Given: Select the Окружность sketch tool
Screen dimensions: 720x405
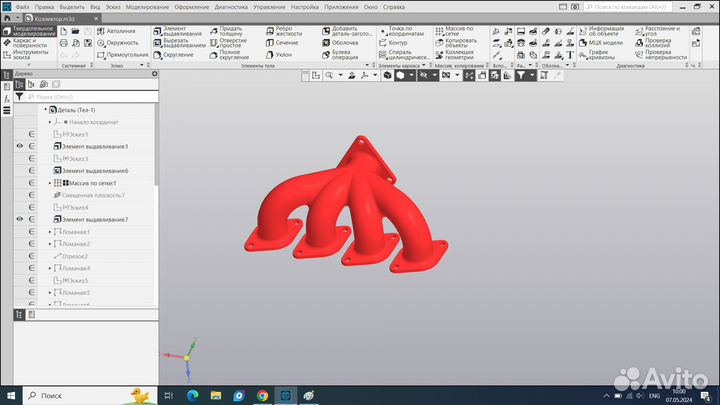Looking at the screenshot, I should [x=118, y=43].
